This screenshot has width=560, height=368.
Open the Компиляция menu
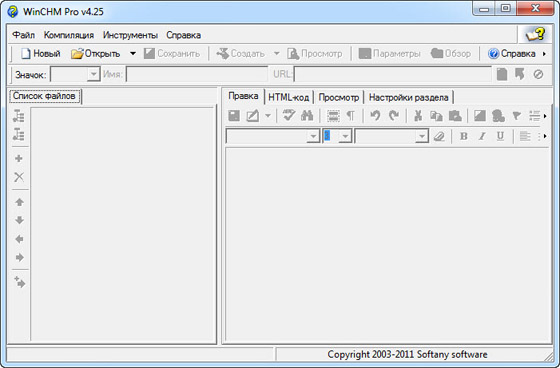(x=69, y=35)
